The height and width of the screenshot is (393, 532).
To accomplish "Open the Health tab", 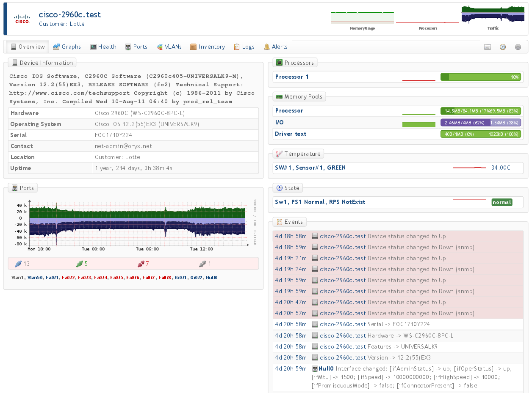I will [103, 47].
